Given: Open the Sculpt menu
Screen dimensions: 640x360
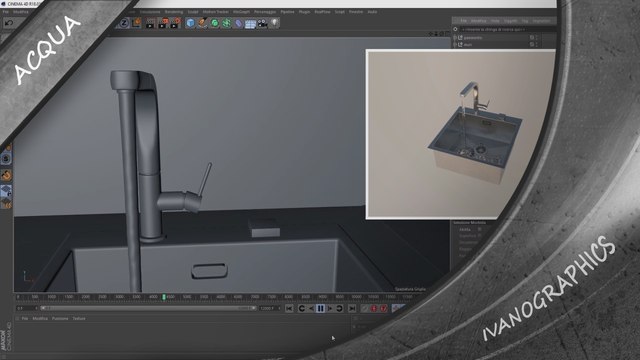Looking at the screenshot, I should click(x=193, y=12).
